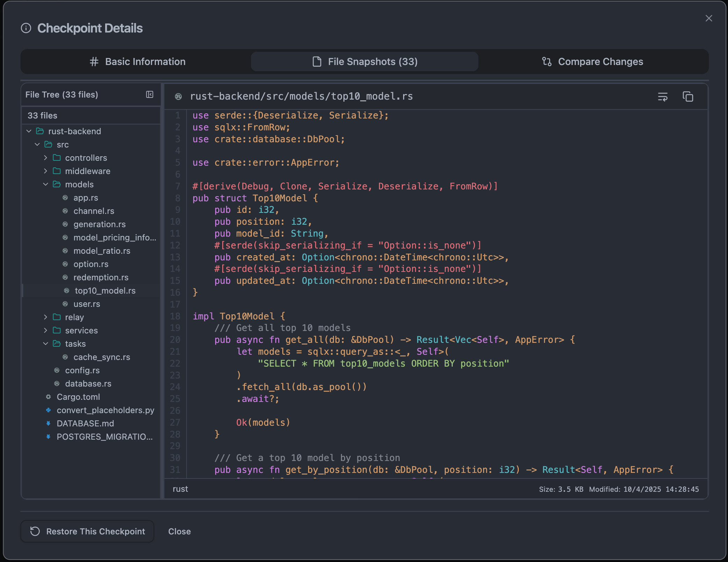Click the gear icon for Cargo.toml
Screen dimensions: 728x562
(49, 397)
